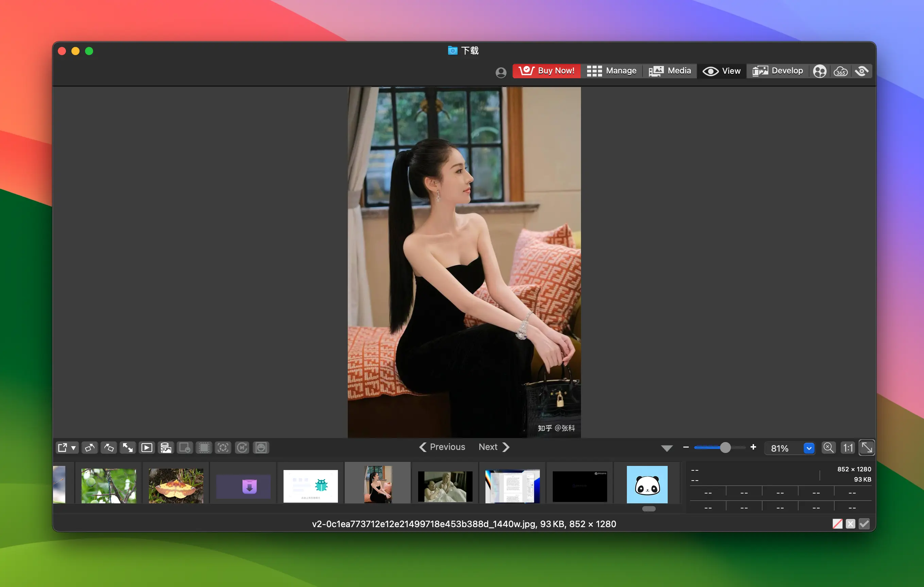Screen dimensions: 924x587
Task: Toggle the red slash label box
Action: click(837, 524)
